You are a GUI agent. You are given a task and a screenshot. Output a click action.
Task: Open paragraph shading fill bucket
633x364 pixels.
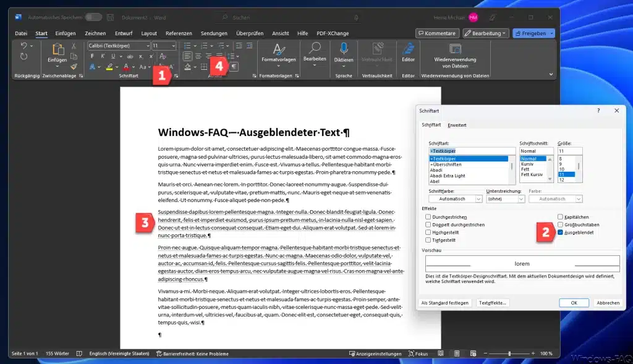188,67
